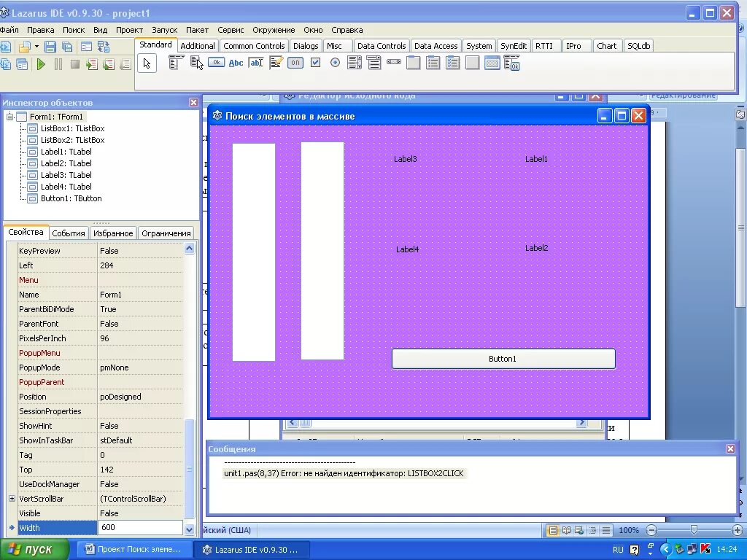
Task: Select the TActionList component icon
Action: [x=511, y=63]
